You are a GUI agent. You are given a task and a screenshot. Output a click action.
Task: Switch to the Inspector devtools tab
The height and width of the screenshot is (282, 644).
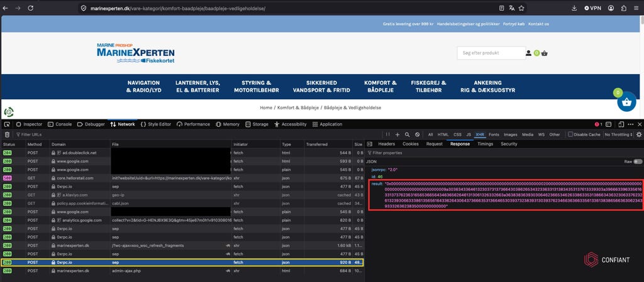coord(29,124)
